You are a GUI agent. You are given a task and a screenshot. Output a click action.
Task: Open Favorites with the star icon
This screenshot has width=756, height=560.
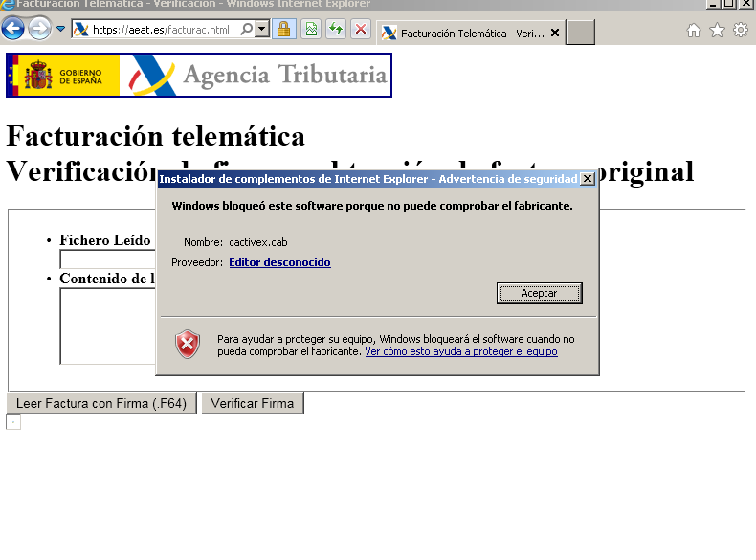718,31
